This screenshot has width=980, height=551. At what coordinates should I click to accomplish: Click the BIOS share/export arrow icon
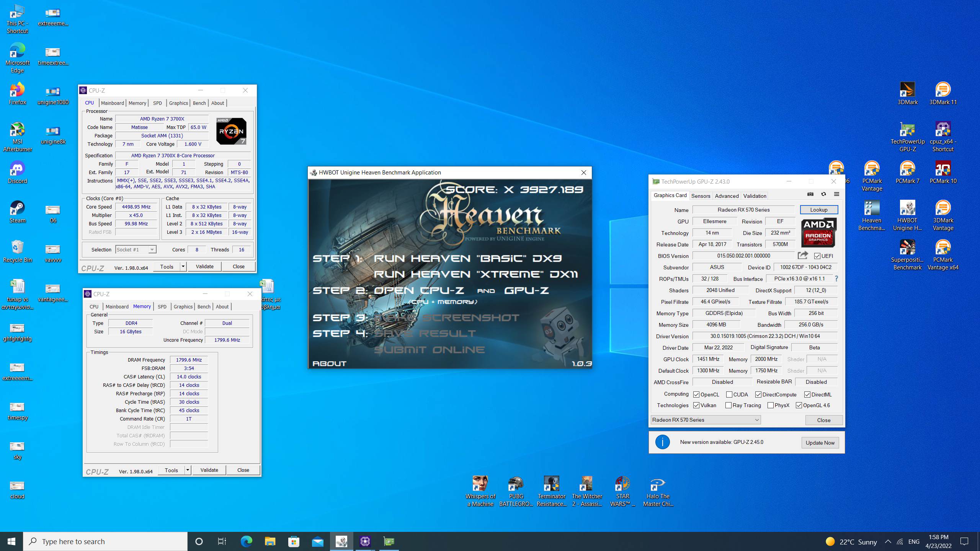coord(803,255)
